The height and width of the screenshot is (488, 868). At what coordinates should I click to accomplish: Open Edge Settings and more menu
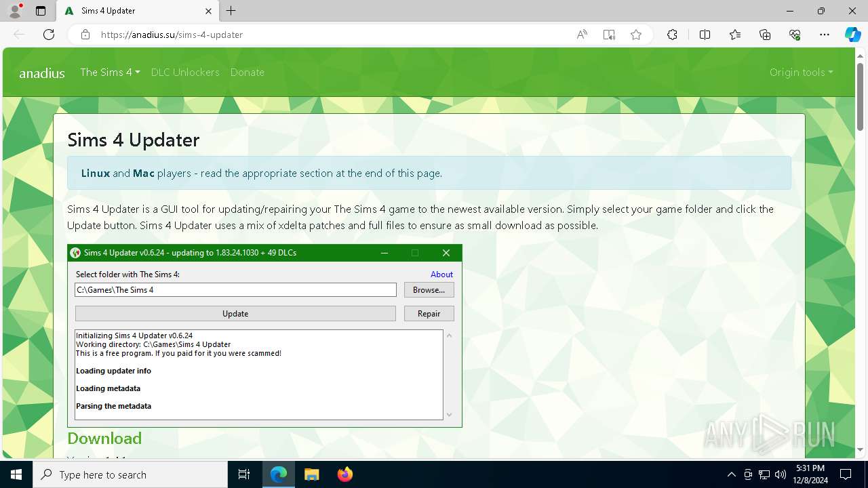tap(825, 35)
